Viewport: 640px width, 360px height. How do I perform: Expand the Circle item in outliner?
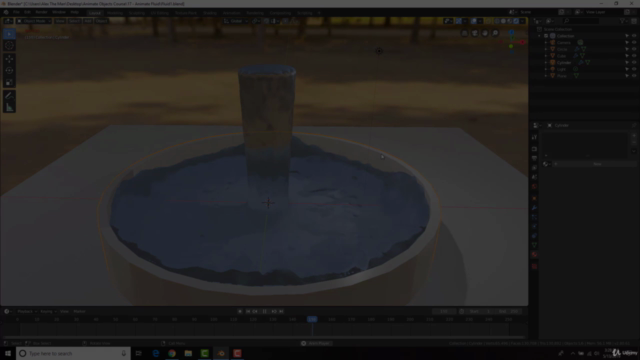click(546, 49)
